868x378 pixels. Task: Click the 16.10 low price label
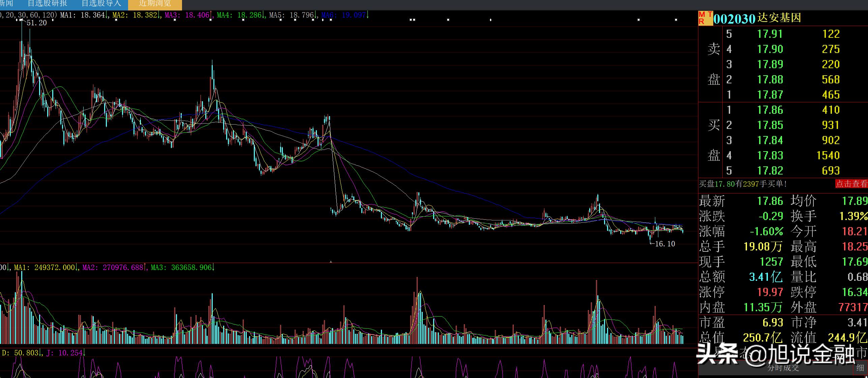[x=664, y=244]
